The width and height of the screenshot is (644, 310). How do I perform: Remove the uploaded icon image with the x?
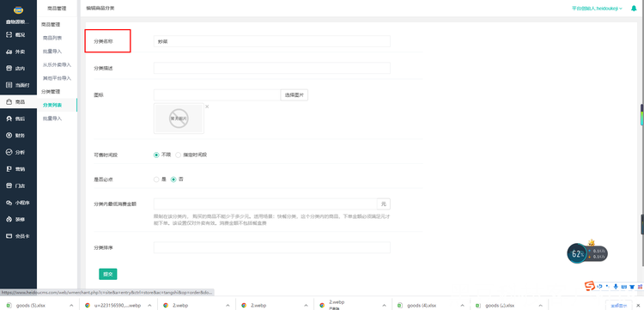(x=207, y=106)
